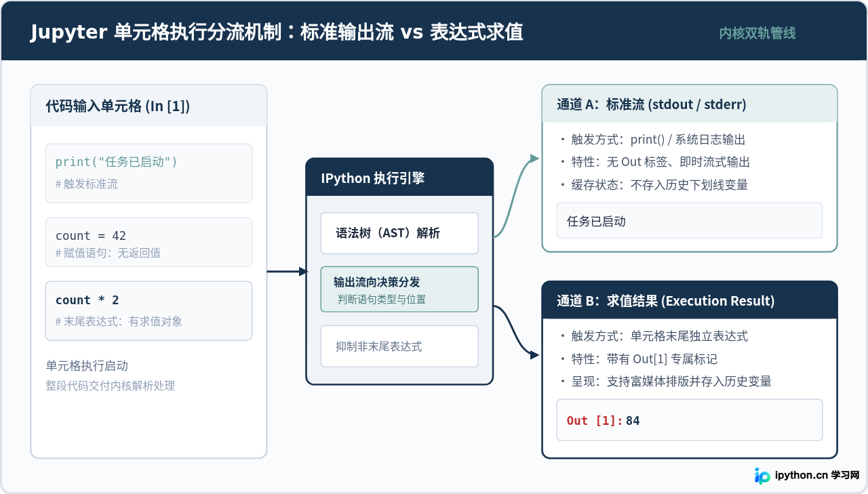Click the bullet 呈现：支持富媒体排版并存入历史变量
Viewport: 868px width, 494px height.
click(x=665, y=381)
